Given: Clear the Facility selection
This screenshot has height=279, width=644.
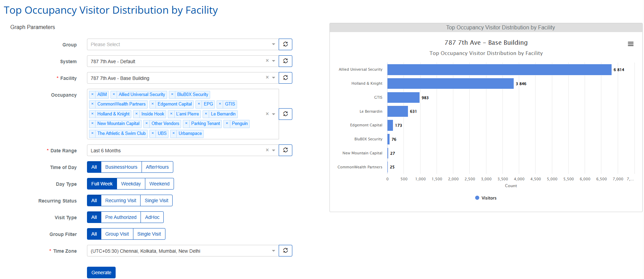Looking at the screenshot, I should click(267, 78).
